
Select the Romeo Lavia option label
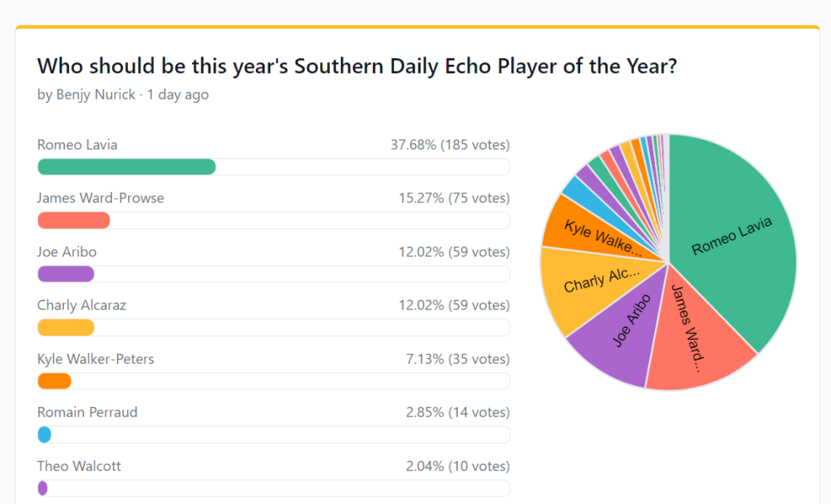click(77, 144)
